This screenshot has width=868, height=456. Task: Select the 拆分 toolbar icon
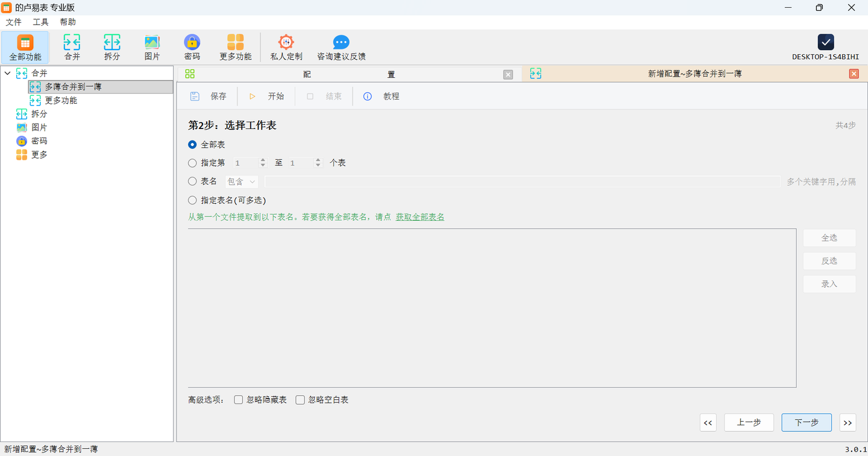coord(112,42)
